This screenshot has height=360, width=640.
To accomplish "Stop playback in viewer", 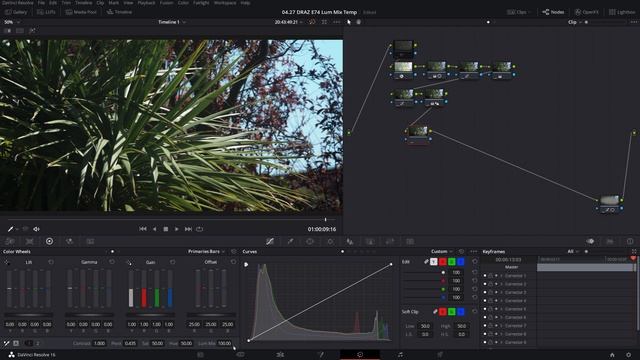I will pyautogui.click(x=165, y=229).
